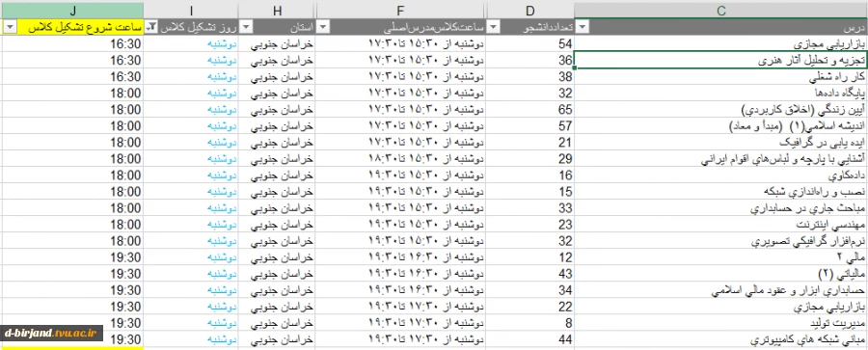868x350 pixels.
Task: Click the class time cell in the 8-student row
Action: [x=401, y=323]
